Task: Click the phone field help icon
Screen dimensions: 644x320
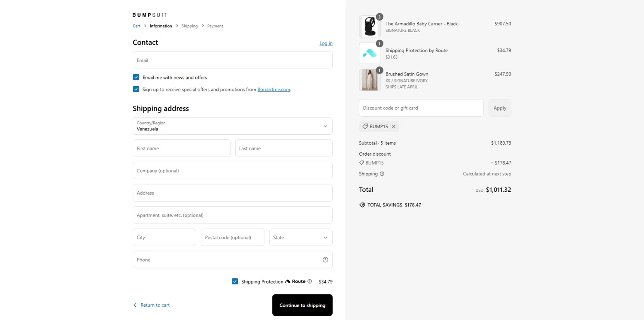Action: coord(325,260)
